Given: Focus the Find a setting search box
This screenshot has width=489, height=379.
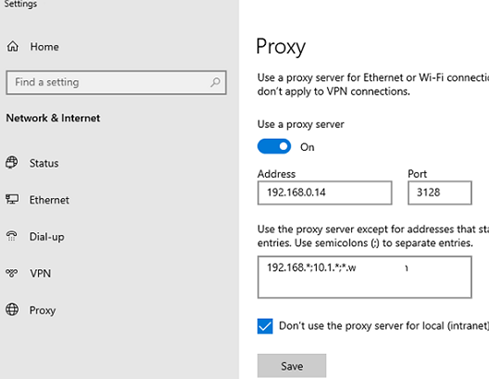Looking at the screenshot, I should (116, 82).
